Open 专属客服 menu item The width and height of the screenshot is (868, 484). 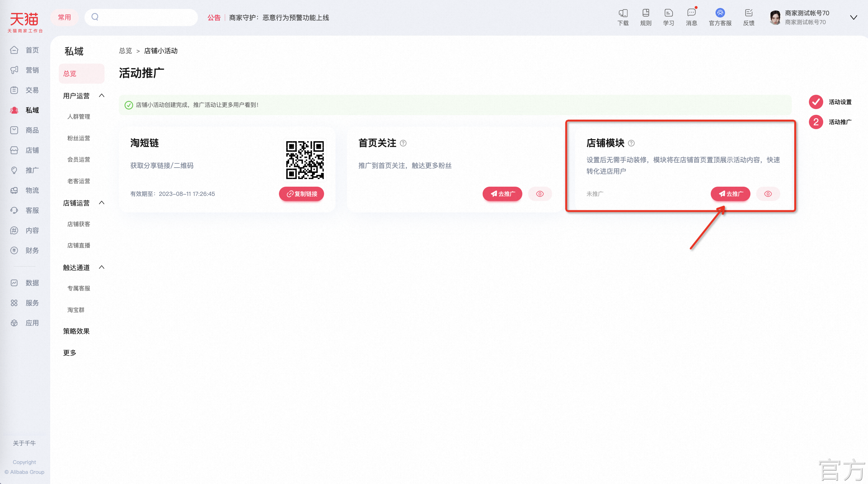click(78, 288)
